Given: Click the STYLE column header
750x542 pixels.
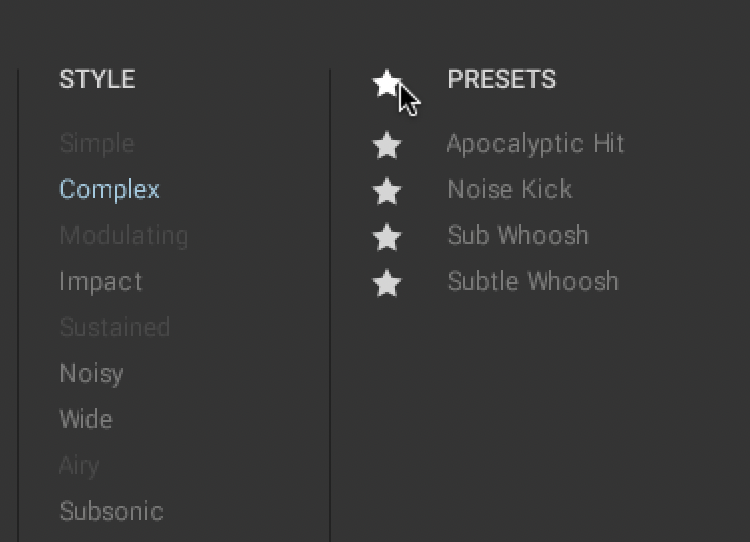Looking at the screenshot, I should click(97, 80).
